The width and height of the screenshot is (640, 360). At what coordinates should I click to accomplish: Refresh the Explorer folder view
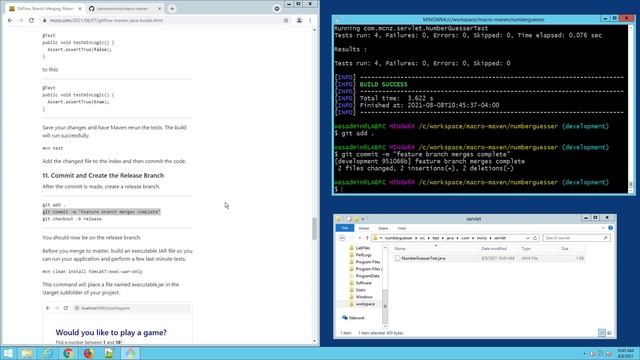click(535, 238)
